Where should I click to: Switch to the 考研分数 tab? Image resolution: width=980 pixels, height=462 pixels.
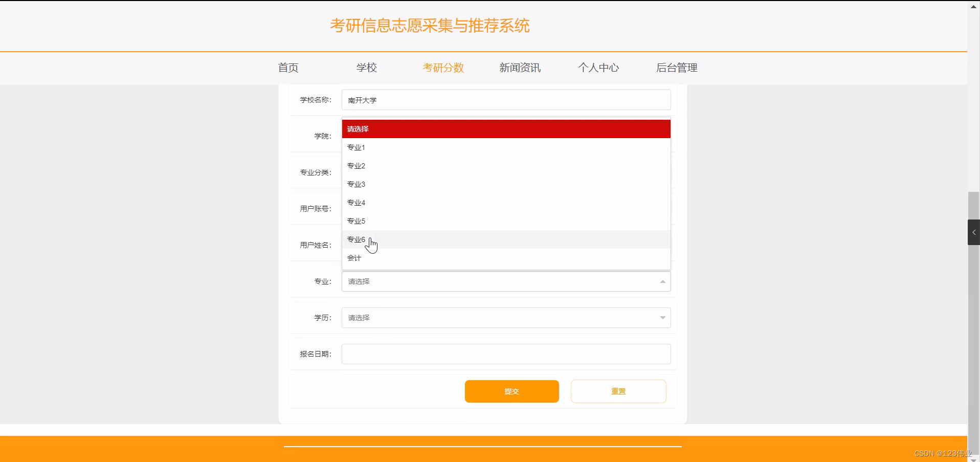tap(442, 67)
